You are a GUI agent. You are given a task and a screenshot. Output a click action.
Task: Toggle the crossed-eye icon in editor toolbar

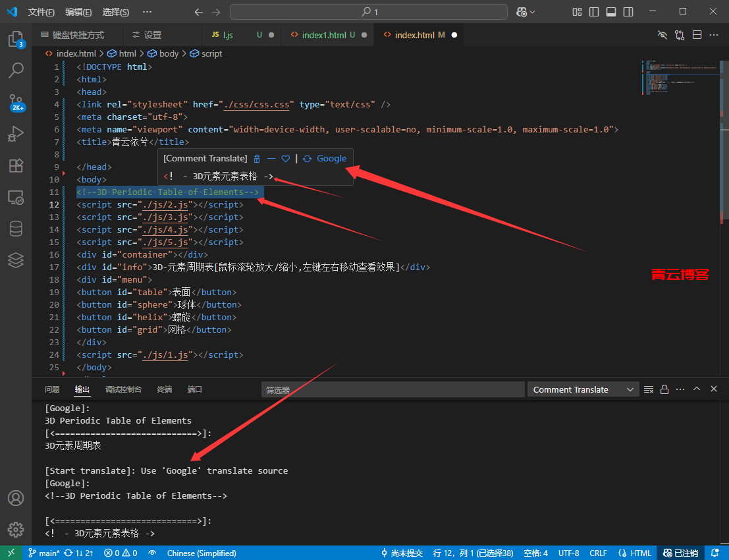[x=662, y=35]
